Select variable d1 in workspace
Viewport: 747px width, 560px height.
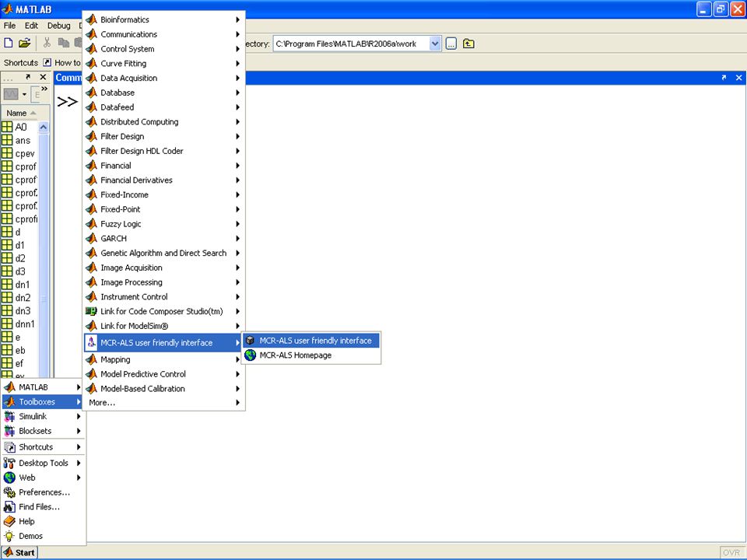click(19, 245)
